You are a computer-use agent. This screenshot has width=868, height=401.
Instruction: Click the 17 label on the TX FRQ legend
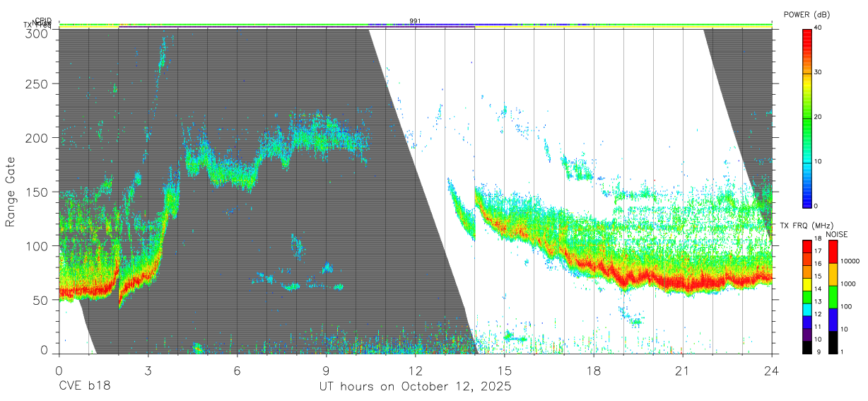point(819,251)
